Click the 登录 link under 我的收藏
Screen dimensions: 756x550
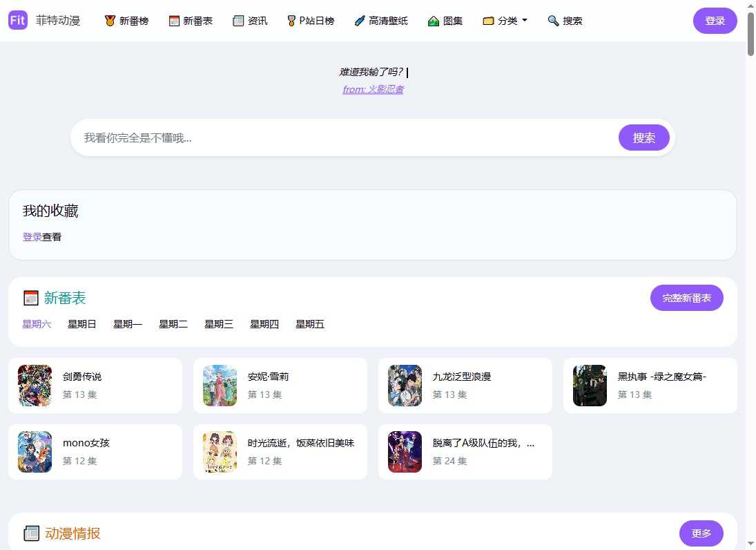coord(32,237)
